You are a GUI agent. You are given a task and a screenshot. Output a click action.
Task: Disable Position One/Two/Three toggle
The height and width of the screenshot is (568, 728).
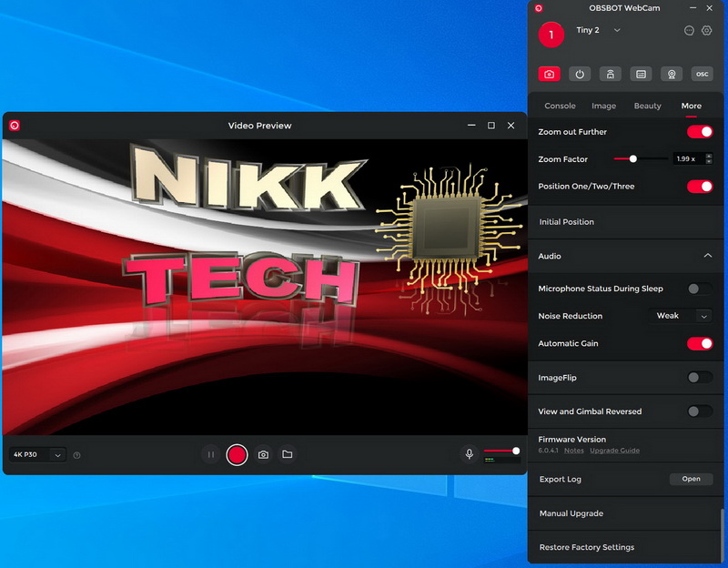click(700, 187)
